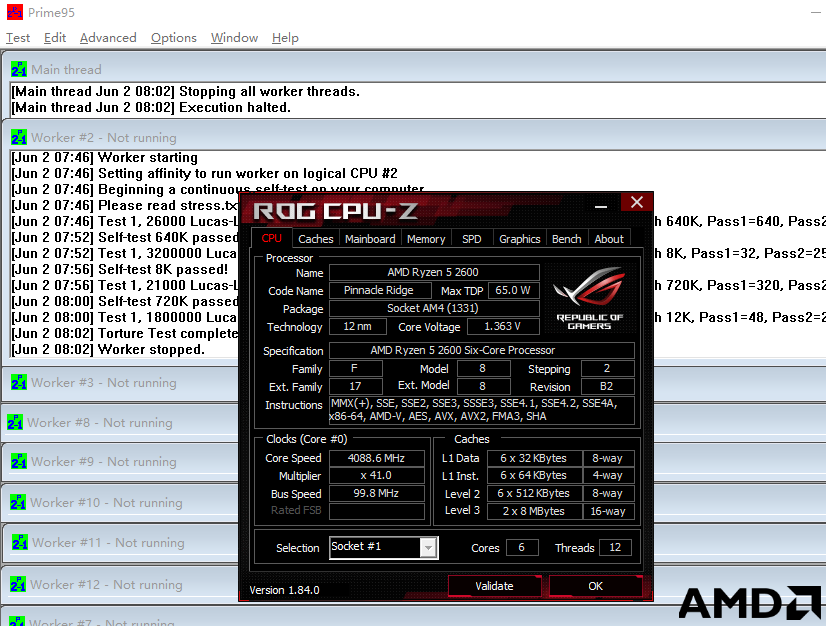Open the Help menu in Prime95
826x626 pixels.
coord(285,38)
